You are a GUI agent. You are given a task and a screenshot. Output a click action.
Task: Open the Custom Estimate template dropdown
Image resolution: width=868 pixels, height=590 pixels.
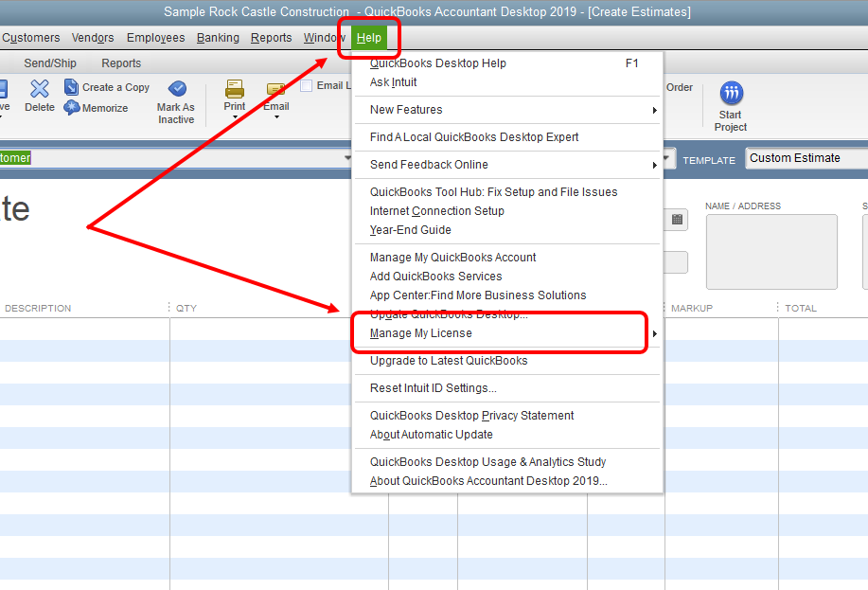(806, 158)
